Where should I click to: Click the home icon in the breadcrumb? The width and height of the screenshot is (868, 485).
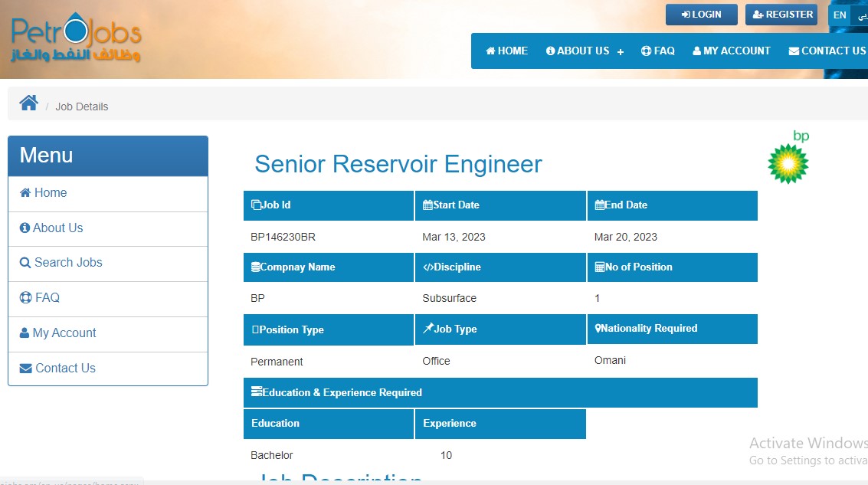[x=29, y=103]
